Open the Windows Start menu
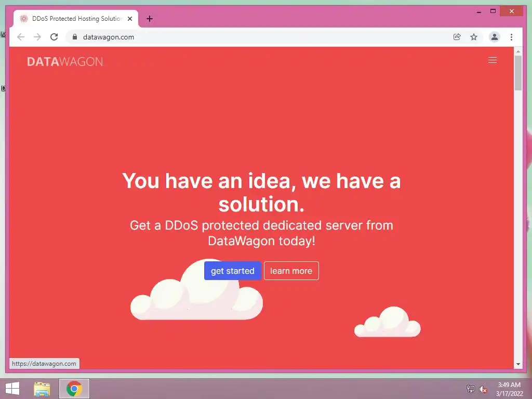 (12, 389)
